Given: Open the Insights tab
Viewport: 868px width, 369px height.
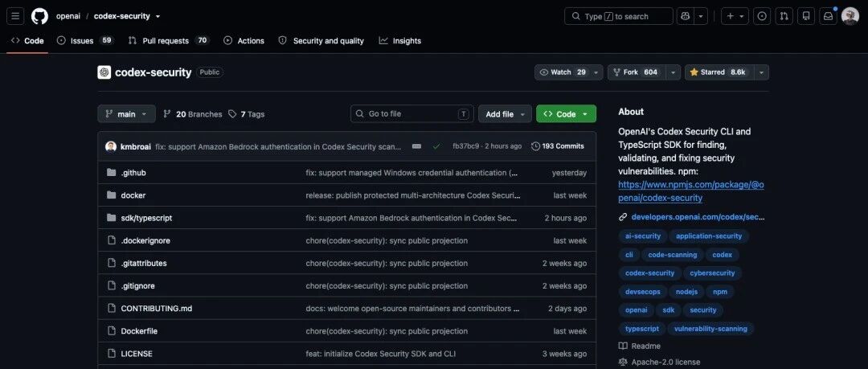Looking at the screenshot, I should click(400, 40).
